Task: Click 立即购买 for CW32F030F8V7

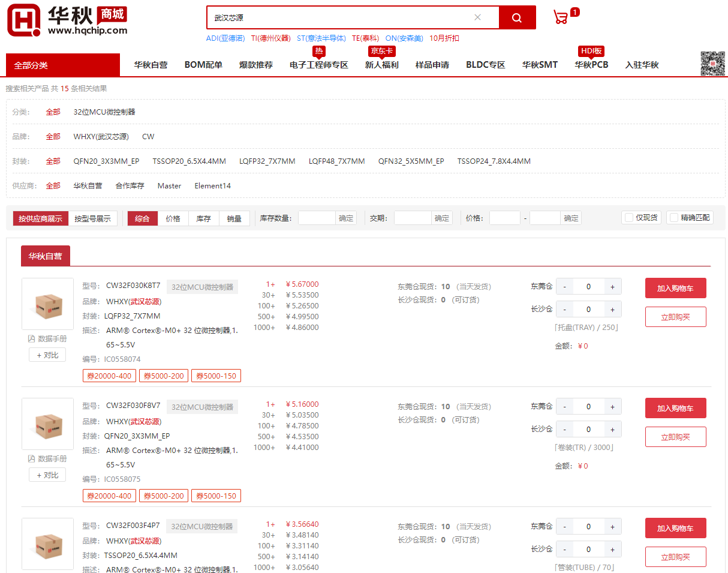Action: pyautogui.click(x=675, y=437)
